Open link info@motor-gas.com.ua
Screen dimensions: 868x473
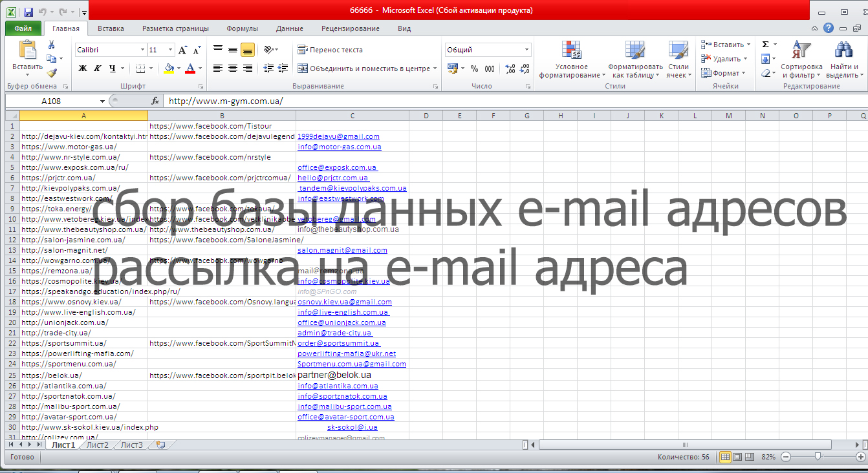point(340,147)
